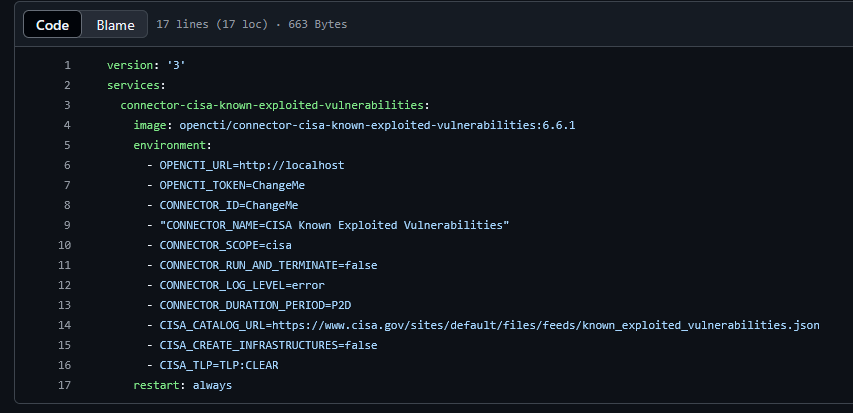This screenshot has width=853, height=413.
Task: Select line number 11
Action: (x=65, y=265)
